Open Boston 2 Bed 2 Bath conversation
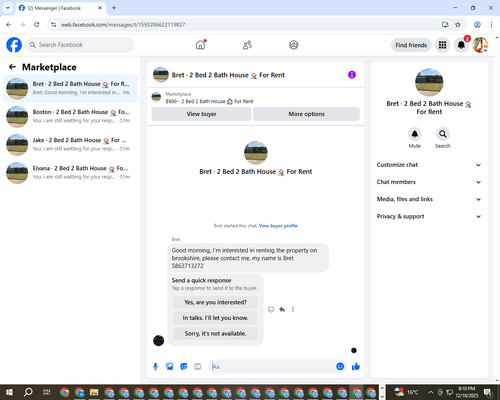 coord(70,116)
